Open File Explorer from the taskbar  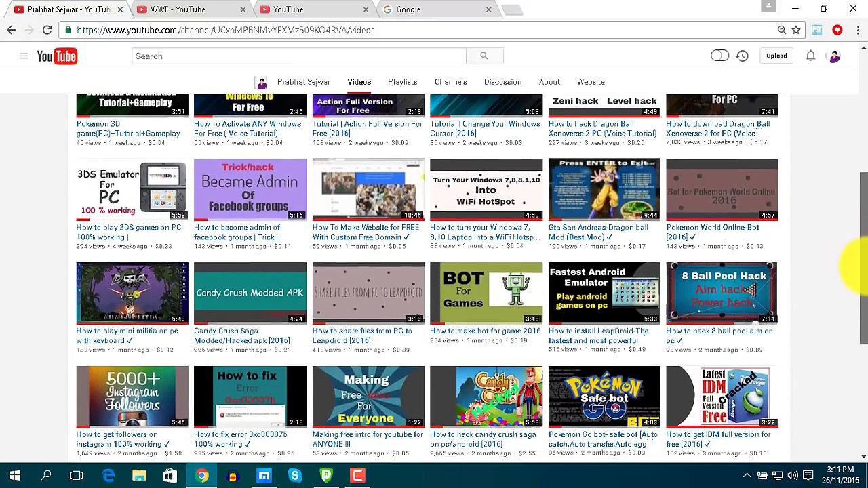(x=139, y=476)
